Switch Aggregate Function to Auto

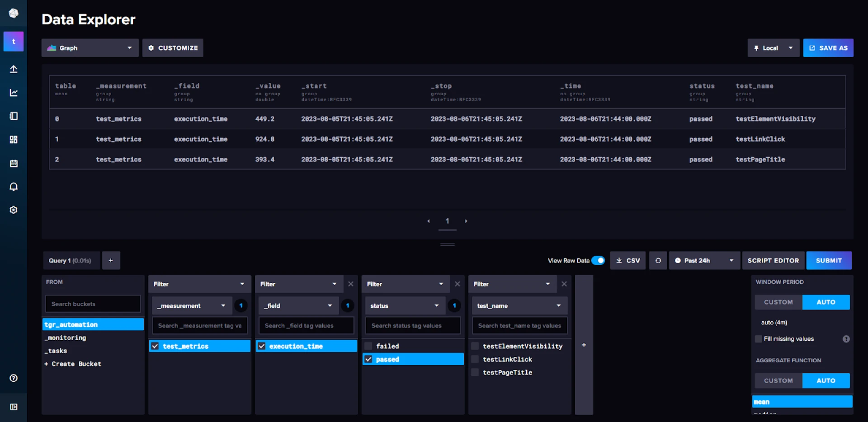pos(826,381)
